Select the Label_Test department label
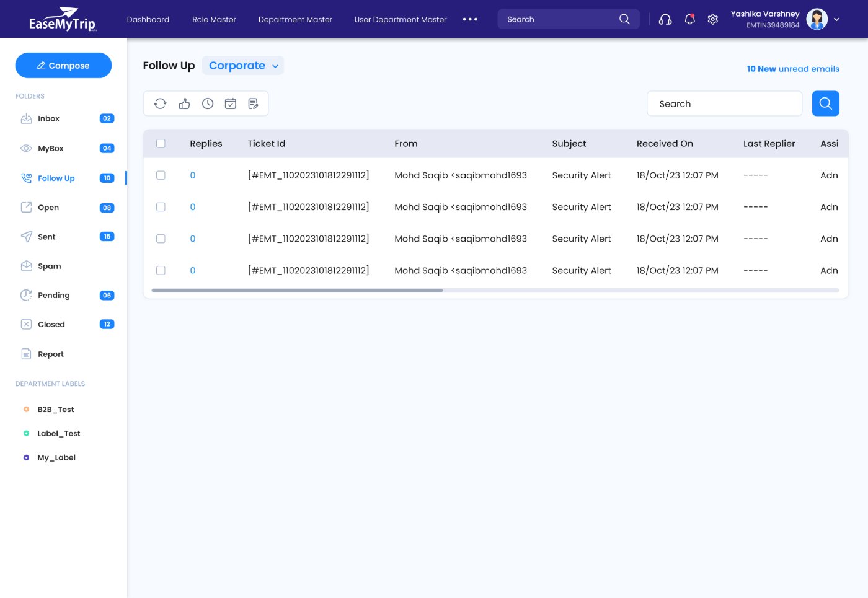The width and height of the screenshot is (868, 598). tap(59, 433)
